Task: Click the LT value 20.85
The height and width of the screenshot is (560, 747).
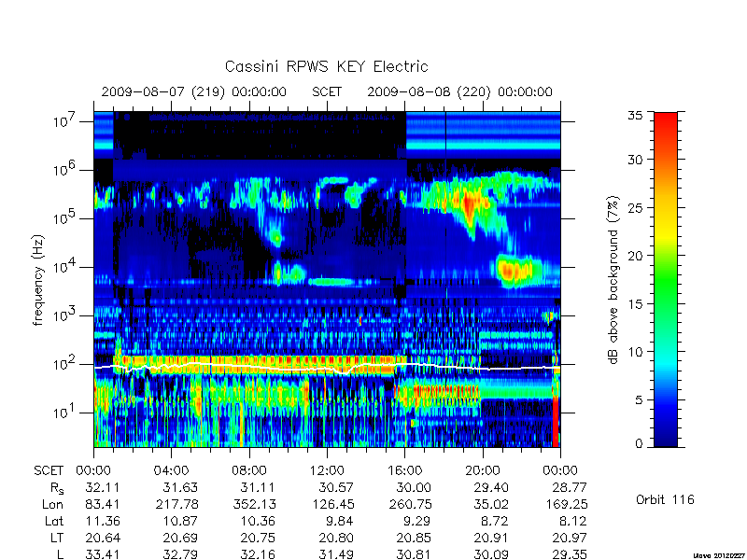Action: pyautogui.click(x=414, y=539)
